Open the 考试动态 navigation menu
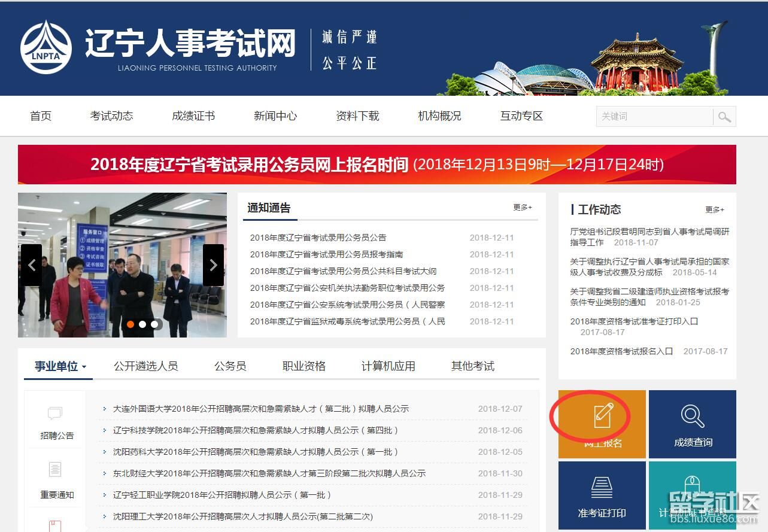Viewport: 768px width, 532px height. point(111,116)
